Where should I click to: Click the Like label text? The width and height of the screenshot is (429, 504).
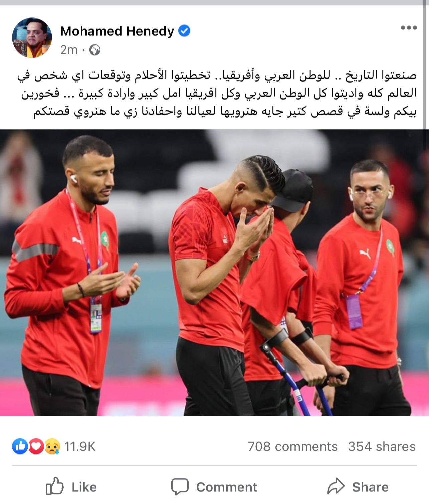pos(84,487)
